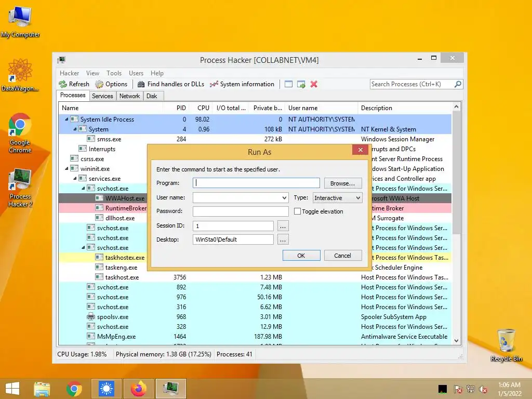
Task: Click the Session ID input field
Action: click(x=233, y=226)
